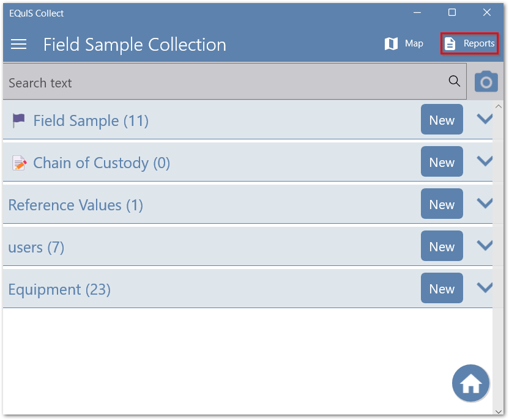The width and height of the screenshot is (509, 420).
Task: Click the search magnifier icon
Action: tap(454, 81)
